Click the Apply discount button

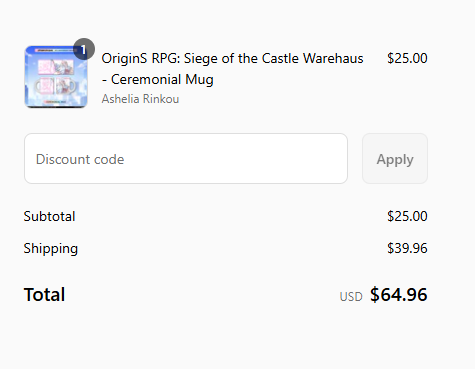pyautogui.click(x=395, y=159)
